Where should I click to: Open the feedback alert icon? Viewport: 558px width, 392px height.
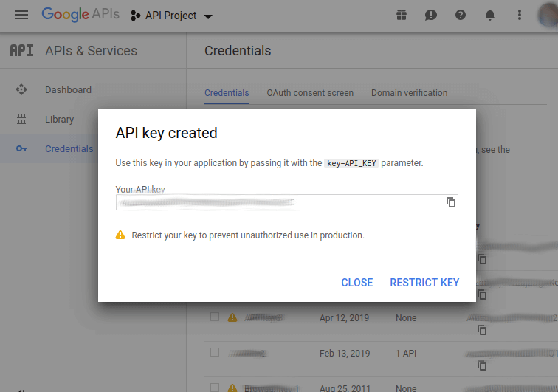431,15
